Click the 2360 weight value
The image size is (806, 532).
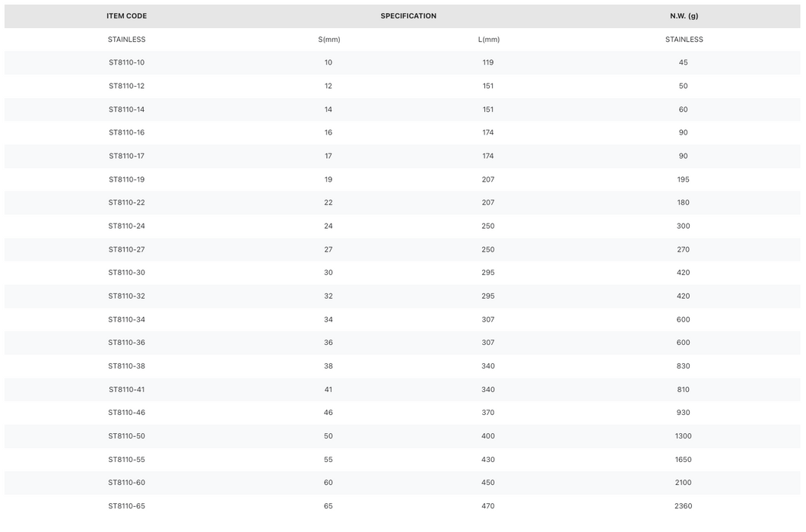683,506
